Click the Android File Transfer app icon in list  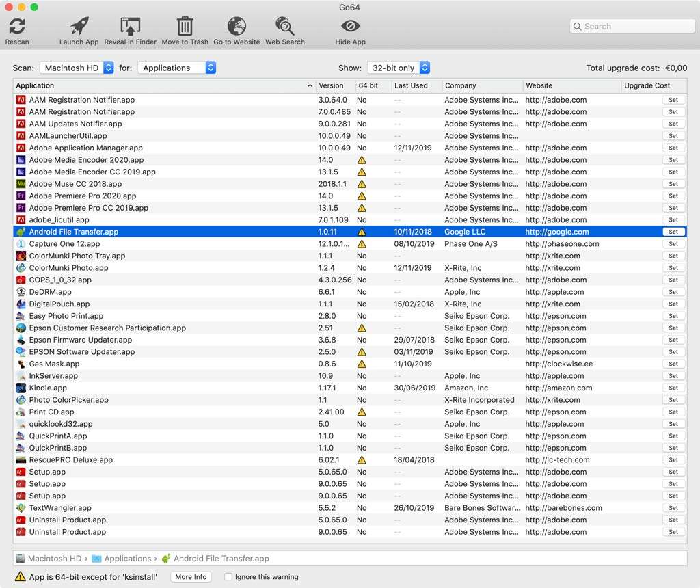point(21,232)
